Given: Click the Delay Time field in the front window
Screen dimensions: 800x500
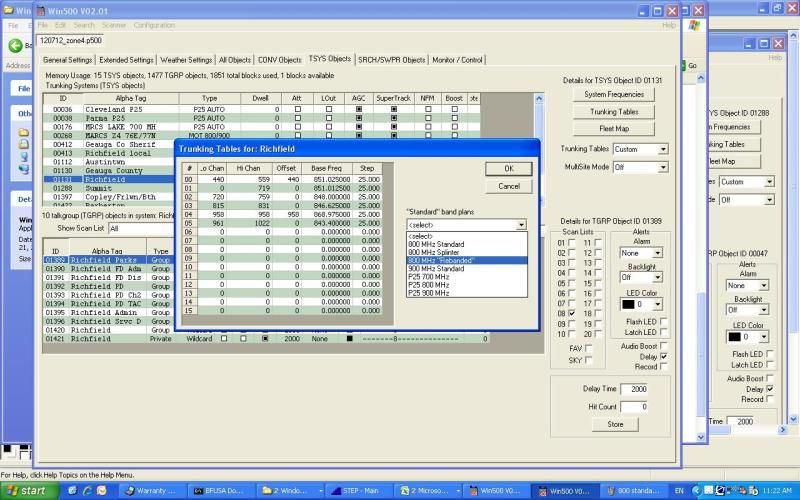Looking at the screenshot, I should click(x=634, y=389).
